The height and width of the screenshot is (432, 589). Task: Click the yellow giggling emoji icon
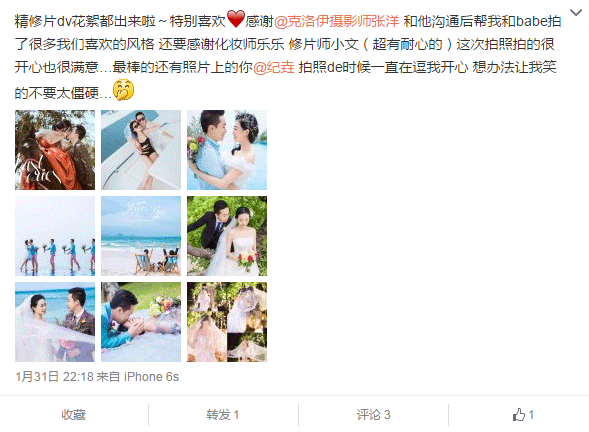(124, 90)
